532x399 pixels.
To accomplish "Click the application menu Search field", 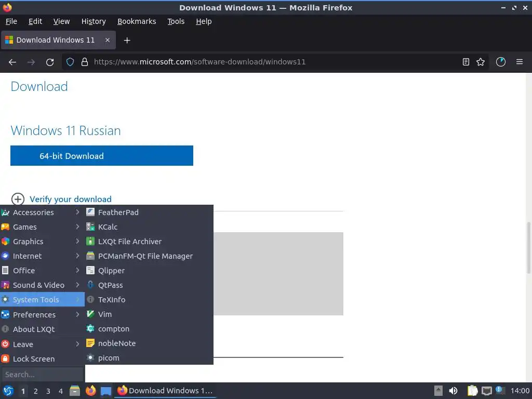I will 43,375.
